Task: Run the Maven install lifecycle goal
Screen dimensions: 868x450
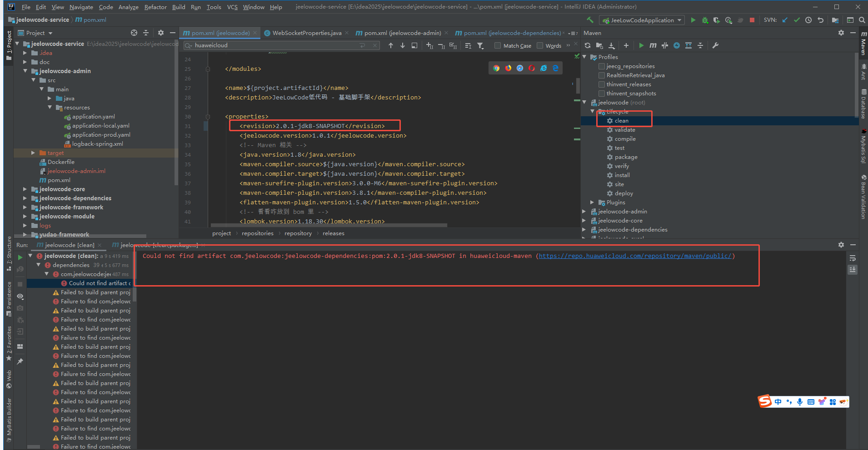Action: pos(622,175)
